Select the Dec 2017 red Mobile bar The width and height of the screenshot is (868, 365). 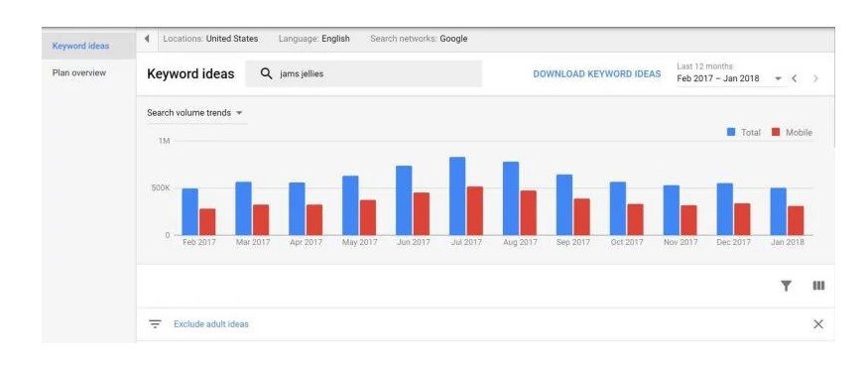point(742,219)
